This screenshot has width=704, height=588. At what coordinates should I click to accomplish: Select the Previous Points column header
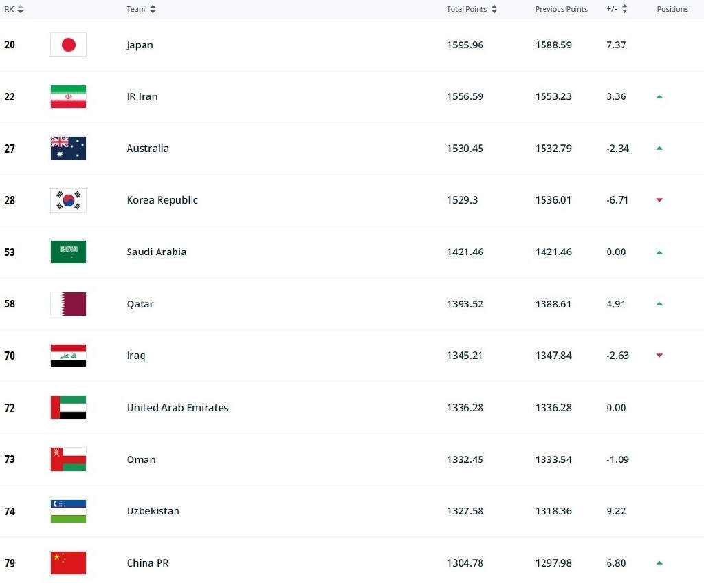(561, 9)
